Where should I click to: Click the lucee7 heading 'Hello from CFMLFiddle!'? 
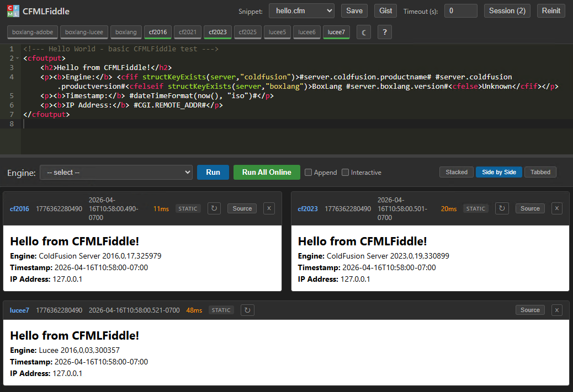75,335
